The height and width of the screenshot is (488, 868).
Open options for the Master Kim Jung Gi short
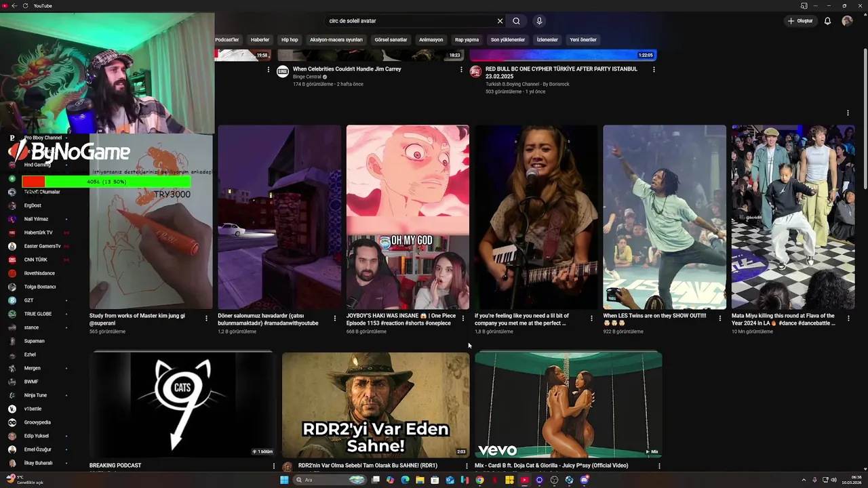tap(206, 318)
